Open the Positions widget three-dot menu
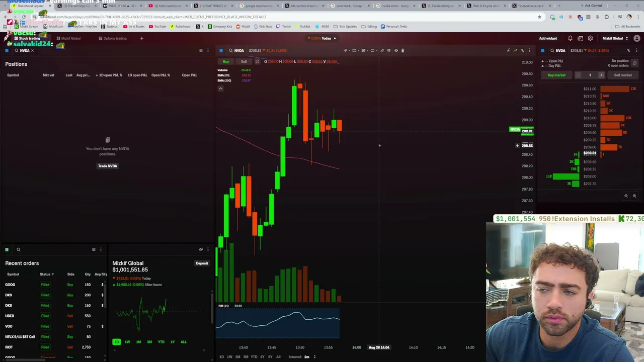The height and width of the screenshot is (362, 644). coord(208,50)
